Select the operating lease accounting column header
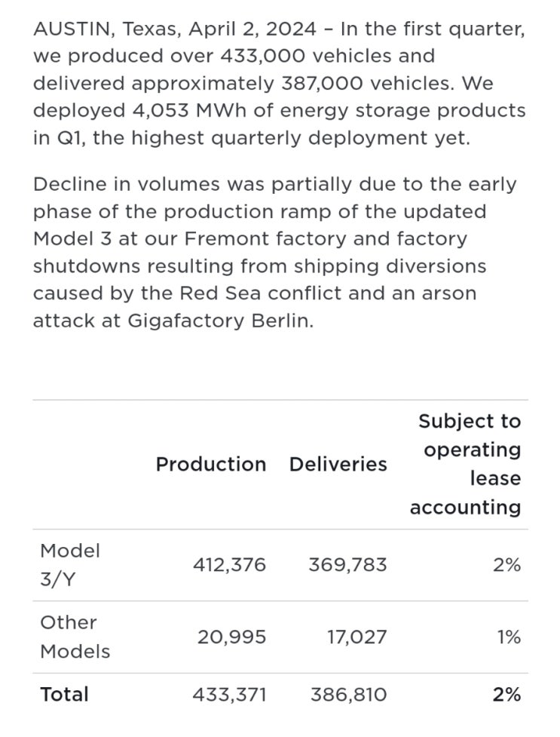Screen dimensions: 560x737 (x=465, y=464)
